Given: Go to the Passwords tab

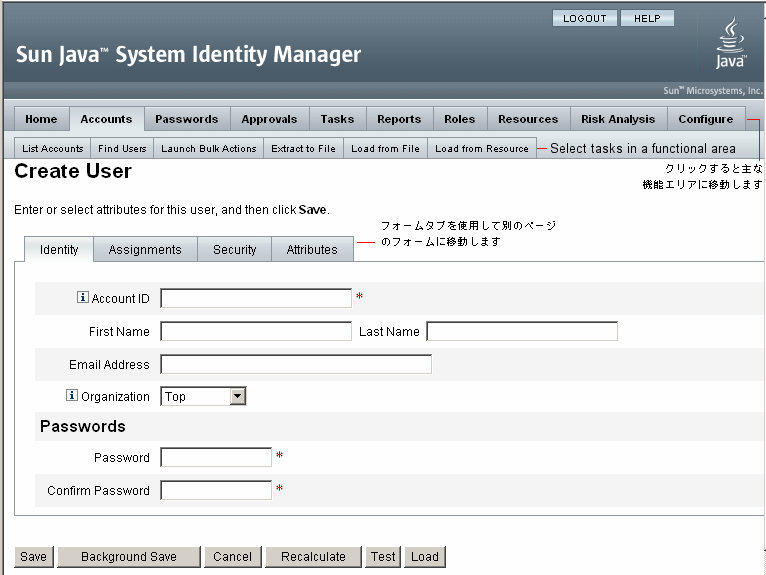Looking at the screenshot, I should pos(187,119).
